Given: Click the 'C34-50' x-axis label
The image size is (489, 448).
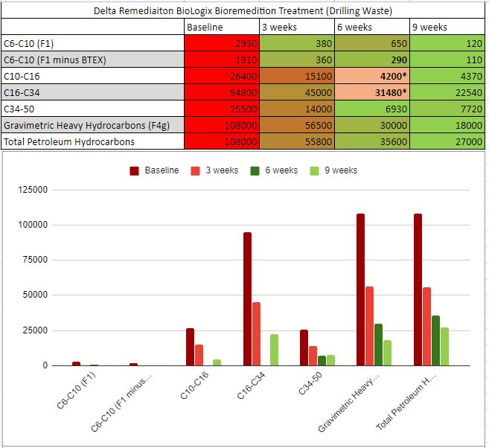Looking at the screenshot, I should (310, 384).
